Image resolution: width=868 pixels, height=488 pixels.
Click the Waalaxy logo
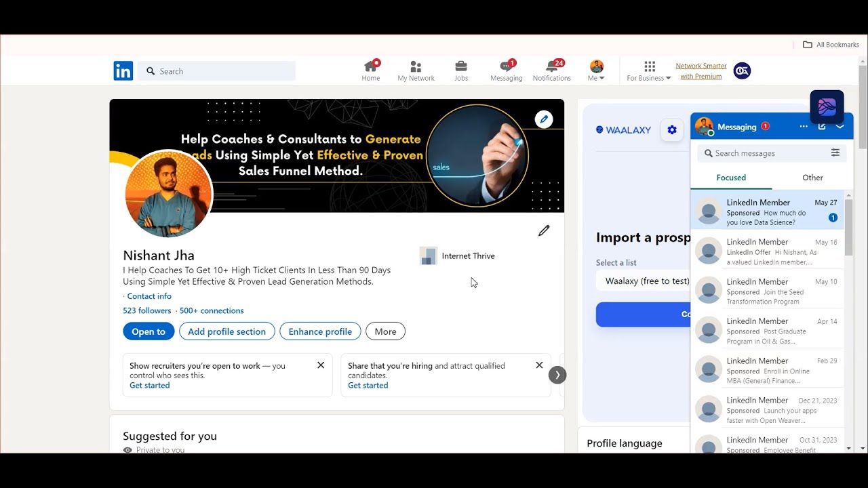(623, 130)
